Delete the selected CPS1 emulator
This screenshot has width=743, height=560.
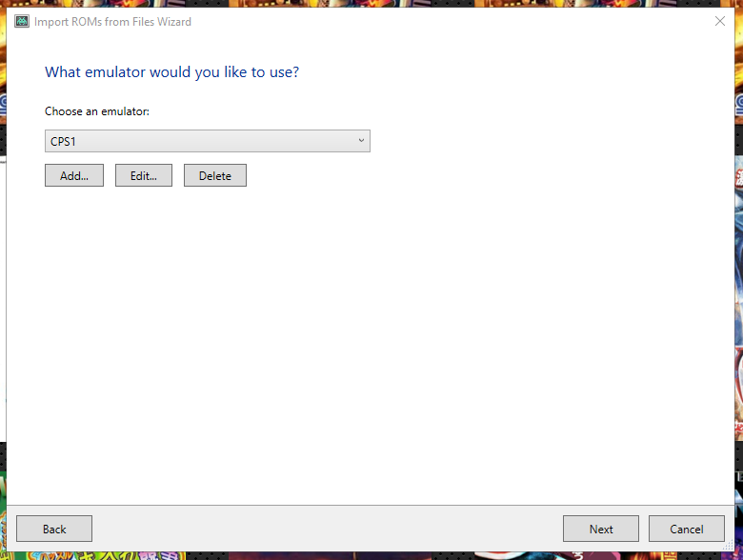point(215,176)
